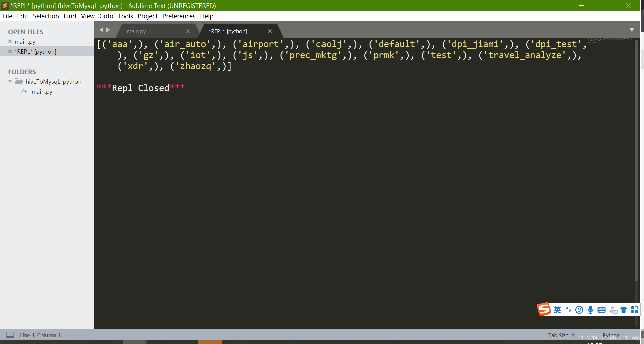Click Line 4, Column 1 status indicator
The width and height of the screenshot is (644, 344).
pyautogui.click(x=40, y=335)
